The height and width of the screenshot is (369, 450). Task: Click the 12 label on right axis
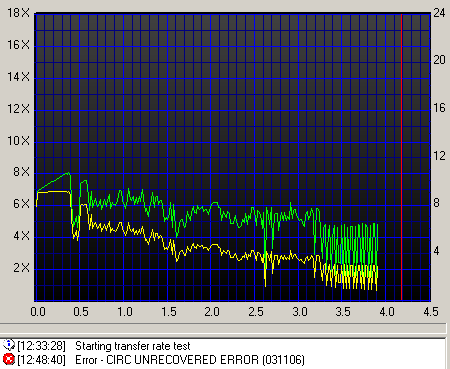click(439, 155)
